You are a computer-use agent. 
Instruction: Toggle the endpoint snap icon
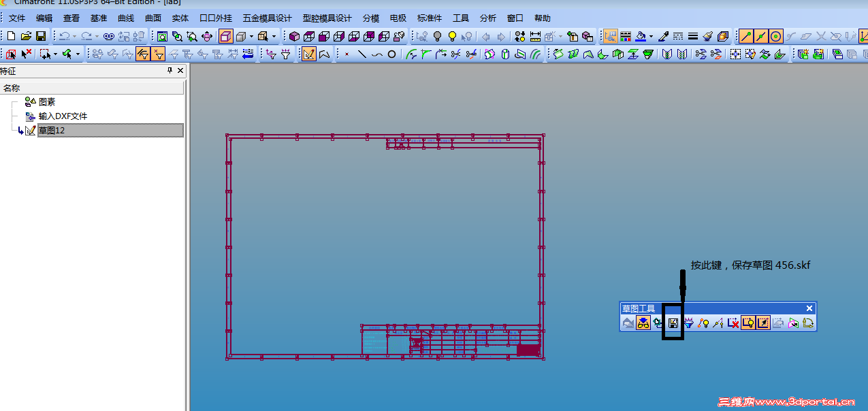(x=746, y=36)
